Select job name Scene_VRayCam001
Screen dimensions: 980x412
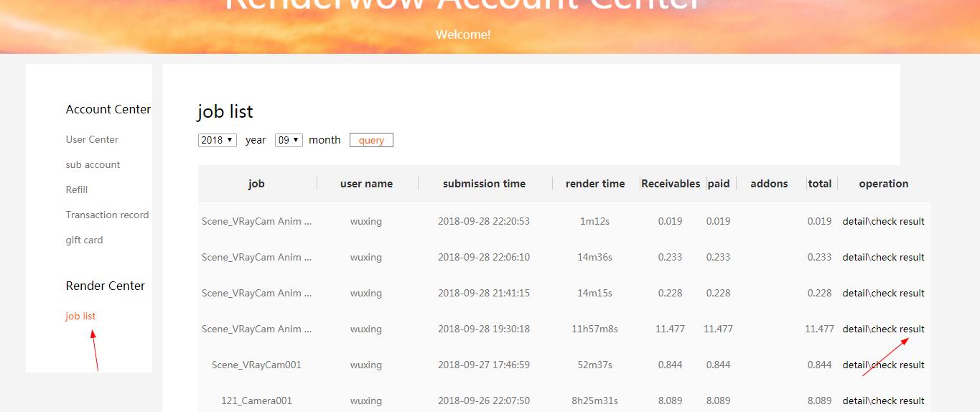point(256,365)
